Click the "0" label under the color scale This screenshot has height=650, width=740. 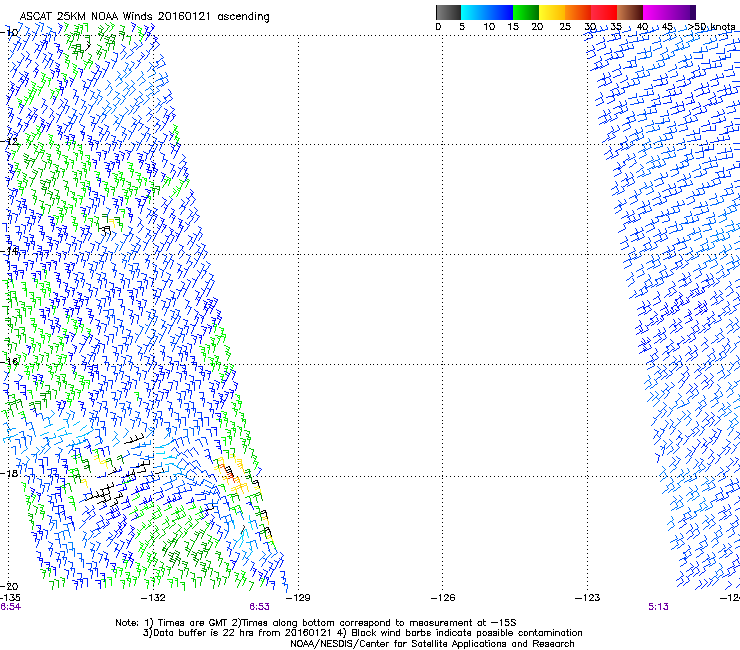[438, 27]
